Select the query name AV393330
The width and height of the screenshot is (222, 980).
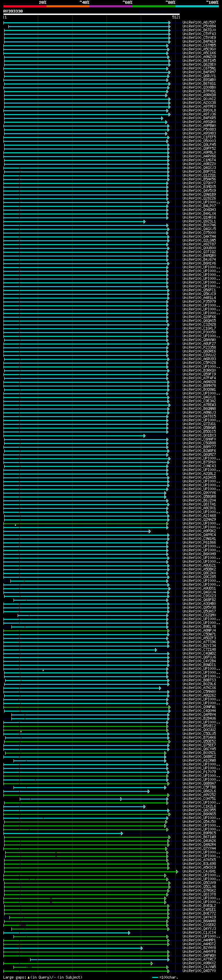tap(13, 11)
